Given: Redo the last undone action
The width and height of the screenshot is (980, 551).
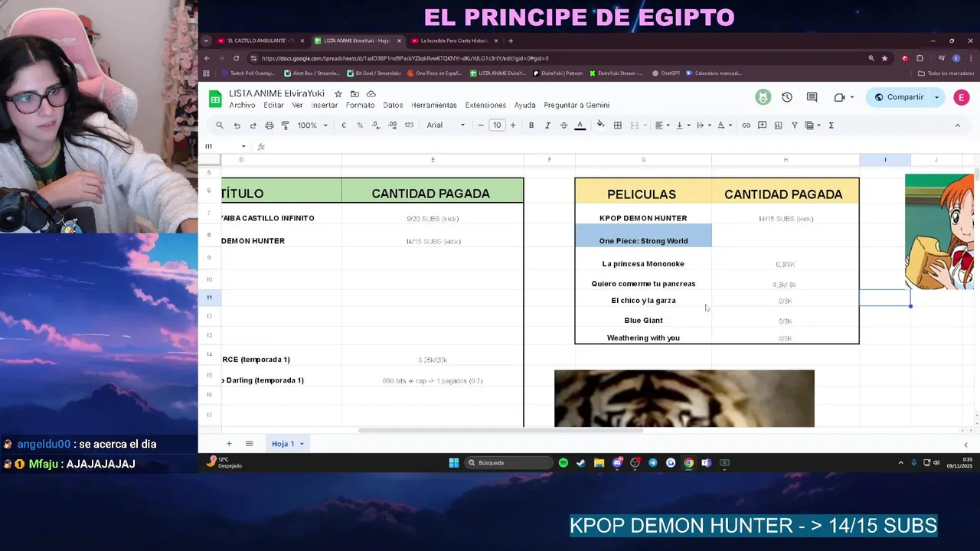Looking at the screenshot, I should 253,126.
